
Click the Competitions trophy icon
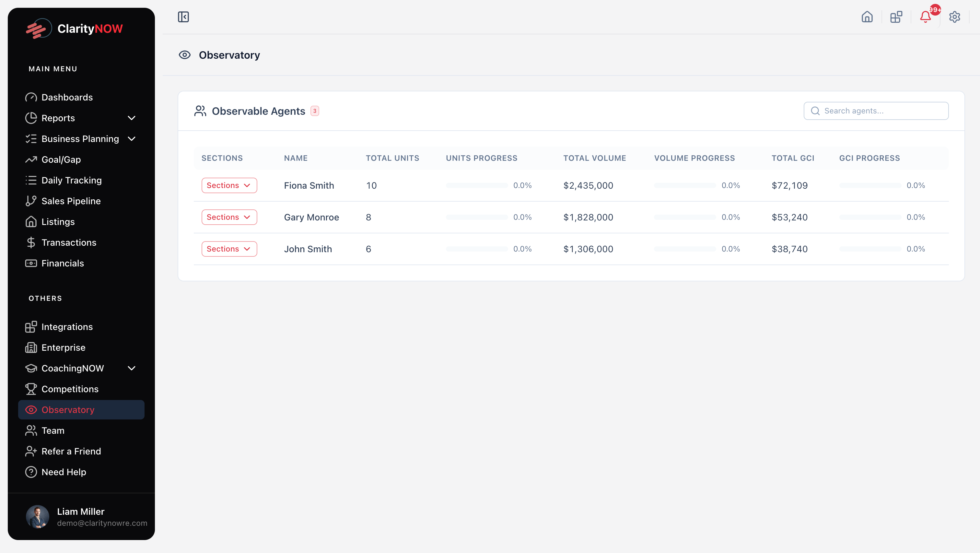tap(31, 389)
